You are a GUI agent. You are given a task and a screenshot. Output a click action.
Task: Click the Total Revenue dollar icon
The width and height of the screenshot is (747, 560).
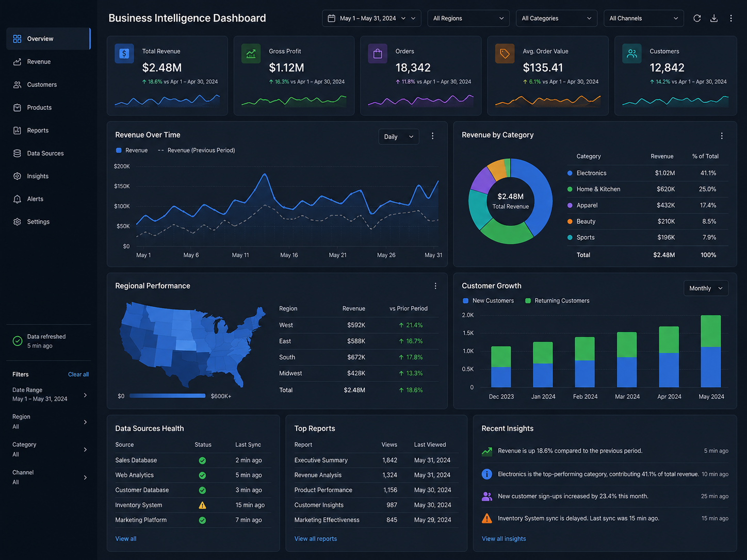pos(124,54)
